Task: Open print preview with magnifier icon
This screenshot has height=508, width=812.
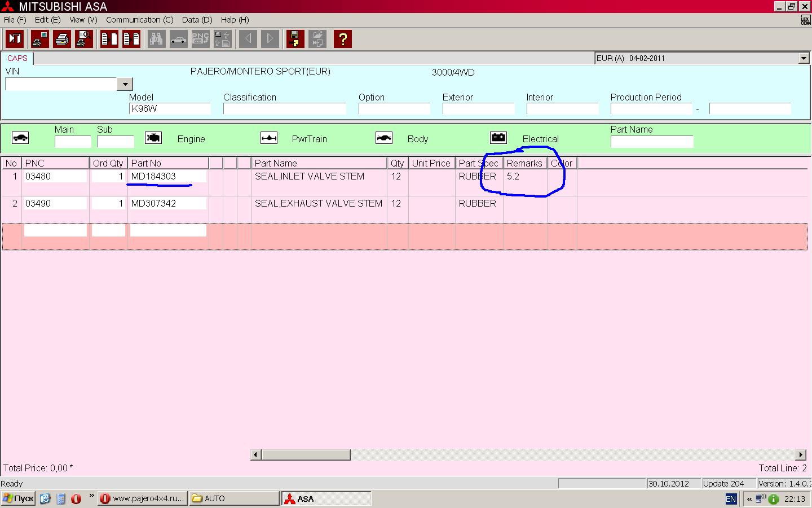Action: [x=84, y=39]
